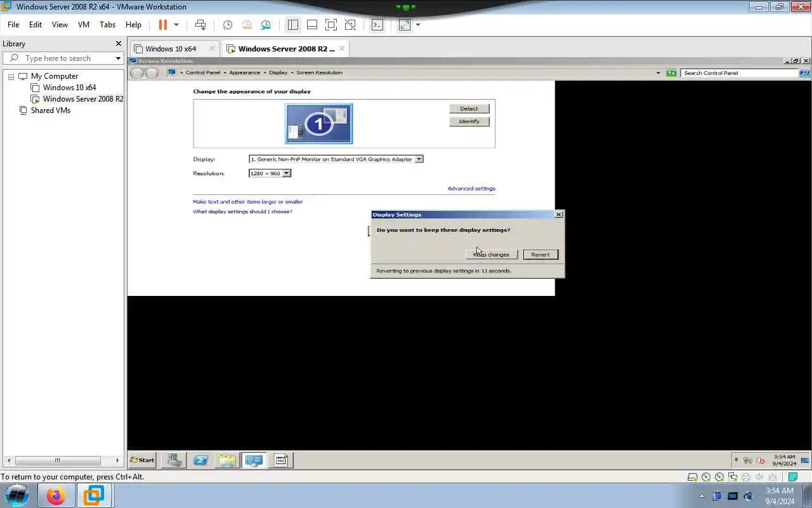Switch to Unity mode icon
The height and width of the screenshot is (508, 812).
[350, 25]
